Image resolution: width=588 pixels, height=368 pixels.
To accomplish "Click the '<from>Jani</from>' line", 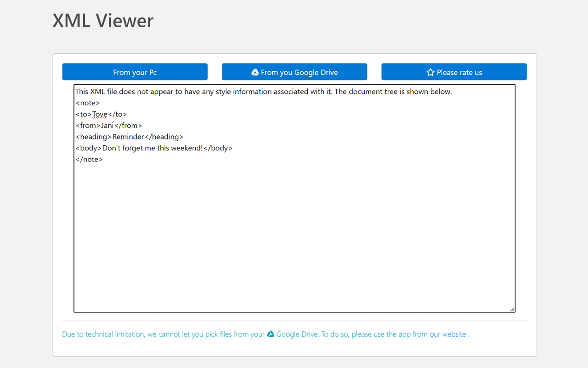I will (x=109, y=126).
